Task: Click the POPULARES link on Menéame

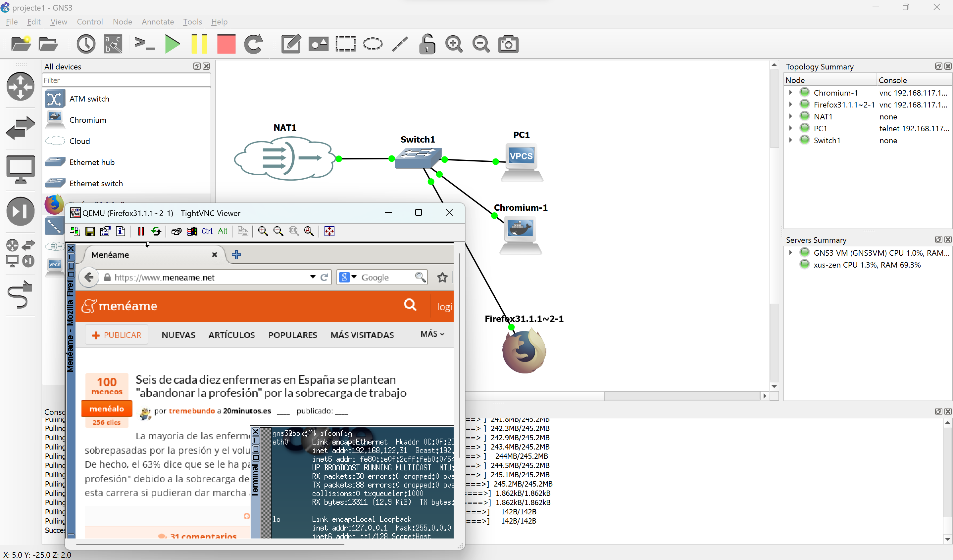Action: 292,335
